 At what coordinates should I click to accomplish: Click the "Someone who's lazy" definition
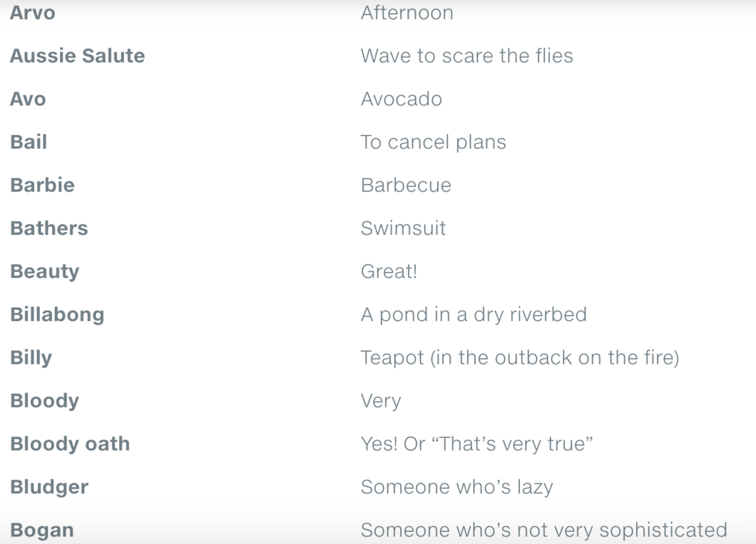(x=457, y=487)
